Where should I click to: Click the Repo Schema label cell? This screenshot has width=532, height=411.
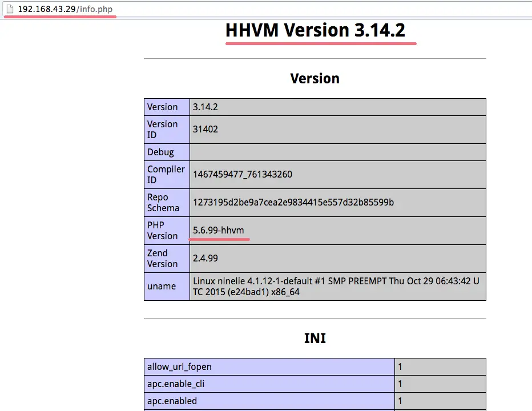point(167,203)
